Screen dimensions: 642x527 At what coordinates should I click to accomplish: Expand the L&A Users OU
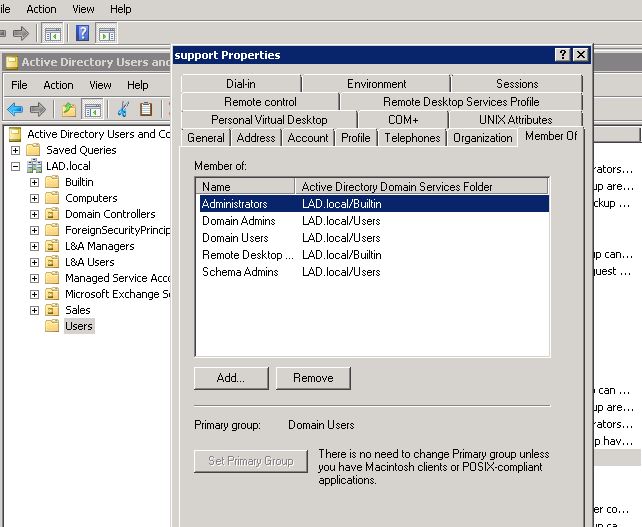click(34, 262)
